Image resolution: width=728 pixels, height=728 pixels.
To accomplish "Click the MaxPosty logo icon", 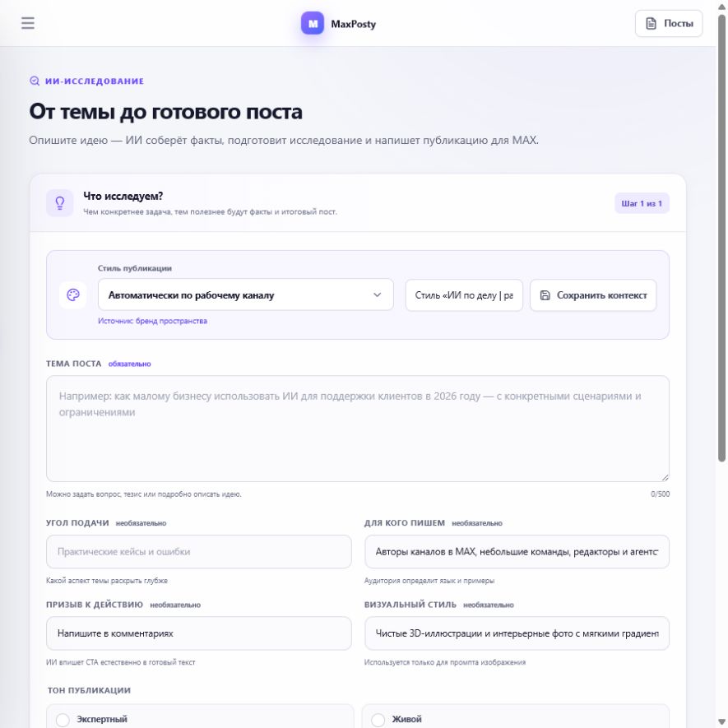I will (x=313, y=23).
